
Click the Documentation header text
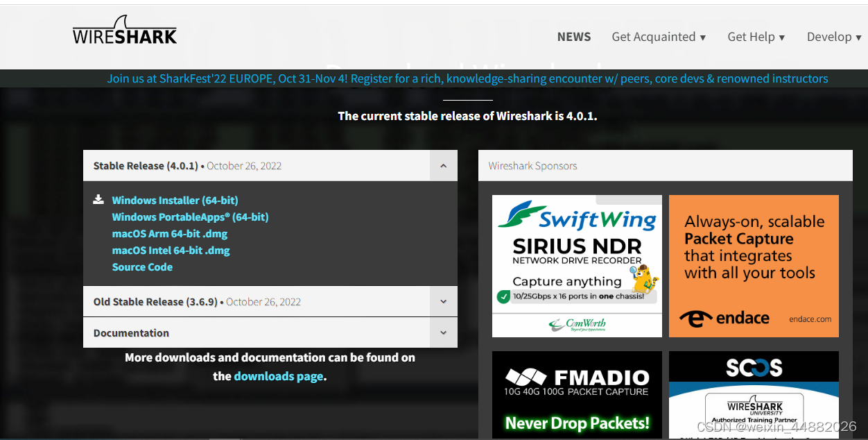click(x=131, y=333)
